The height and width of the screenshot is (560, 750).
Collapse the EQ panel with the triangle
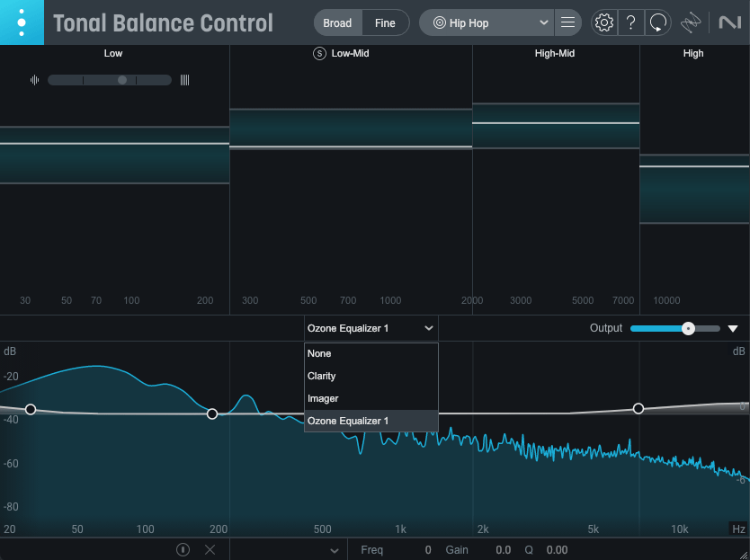coord(733,329)
